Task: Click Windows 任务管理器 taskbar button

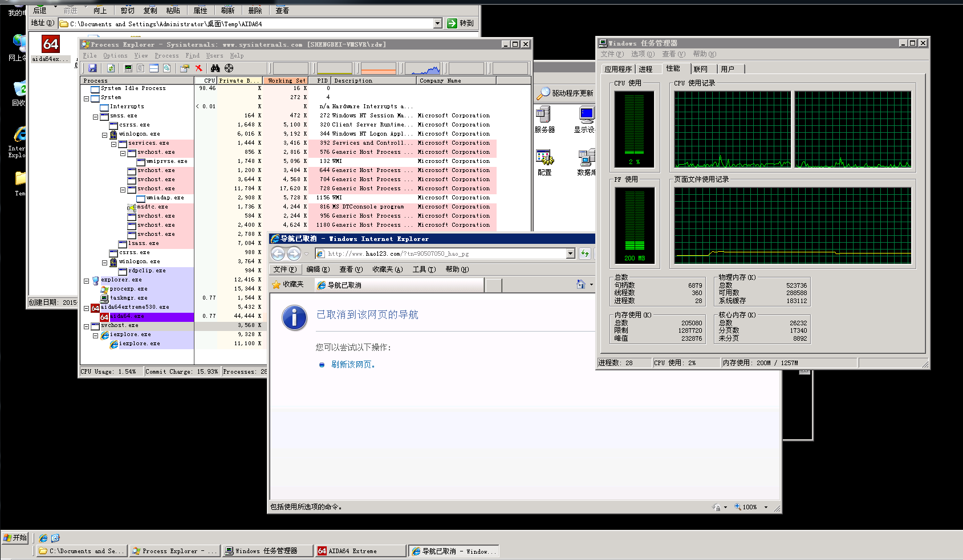Action: [x=267, y=551]
